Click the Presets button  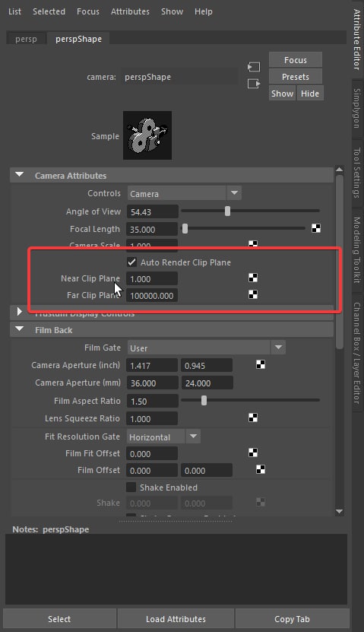tap(296, 77)
